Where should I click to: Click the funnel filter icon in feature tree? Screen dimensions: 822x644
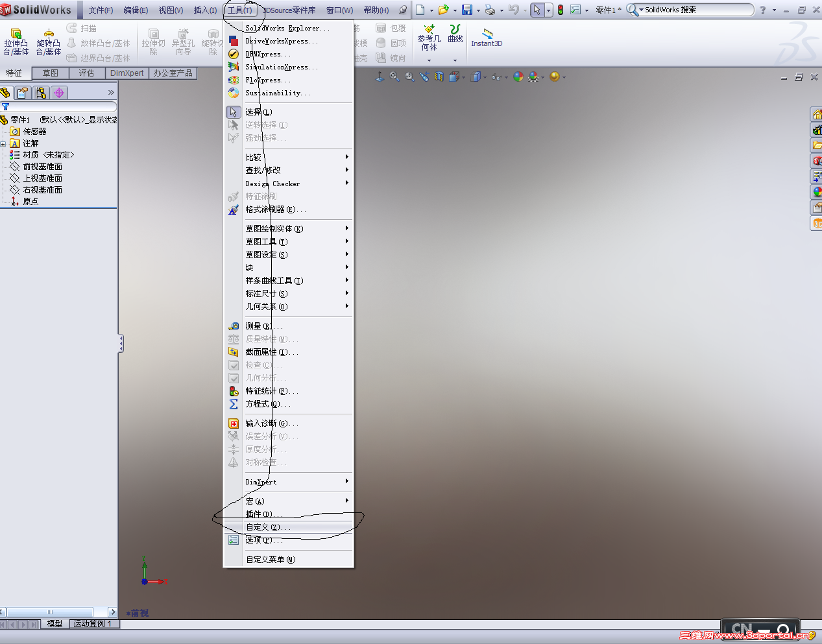[6, 106]
